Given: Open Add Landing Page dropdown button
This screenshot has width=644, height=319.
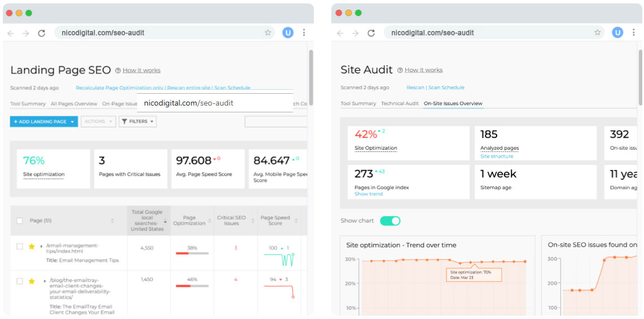Looking at the screenshot, I should click(x=44, y=122).
